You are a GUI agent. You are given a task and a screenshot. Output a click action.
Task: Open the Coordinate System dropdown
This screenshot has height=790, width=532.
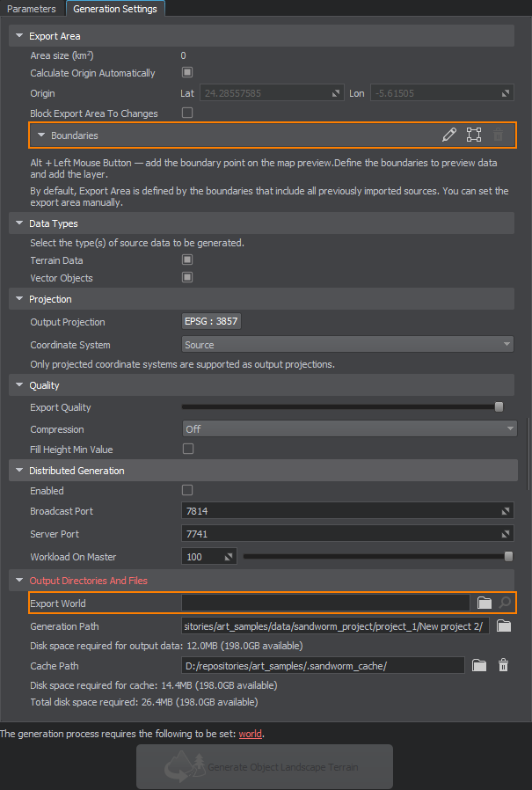coord(348,345)
